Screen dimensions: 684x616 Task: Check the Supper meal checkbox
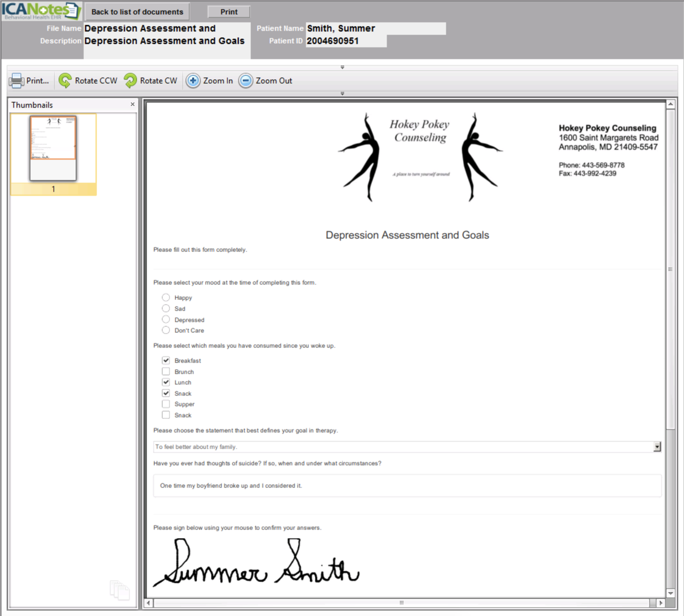[x=166, y=403]
